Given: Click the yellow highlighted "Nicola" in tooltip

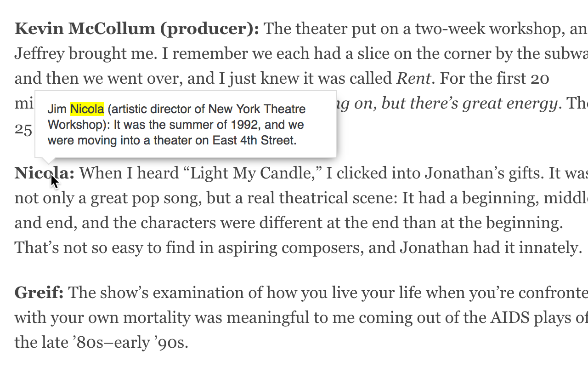Looking at the screenshot, I should pos(87,109).
